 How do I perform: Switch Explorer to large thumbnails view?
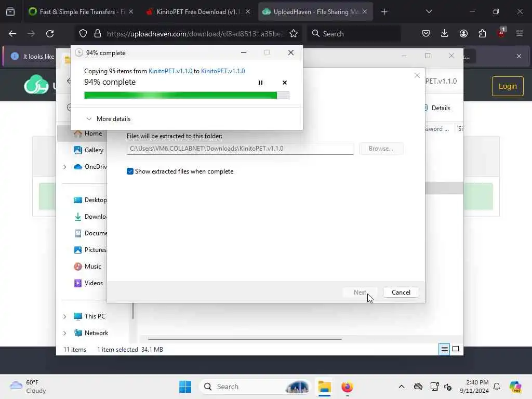(x=456, y=349)
